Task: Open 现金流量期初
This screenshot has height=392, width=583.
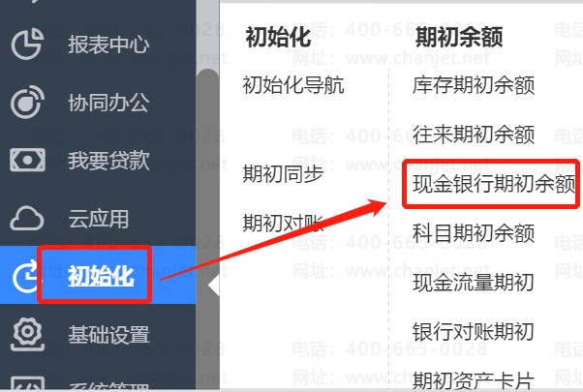Action: 474,283
